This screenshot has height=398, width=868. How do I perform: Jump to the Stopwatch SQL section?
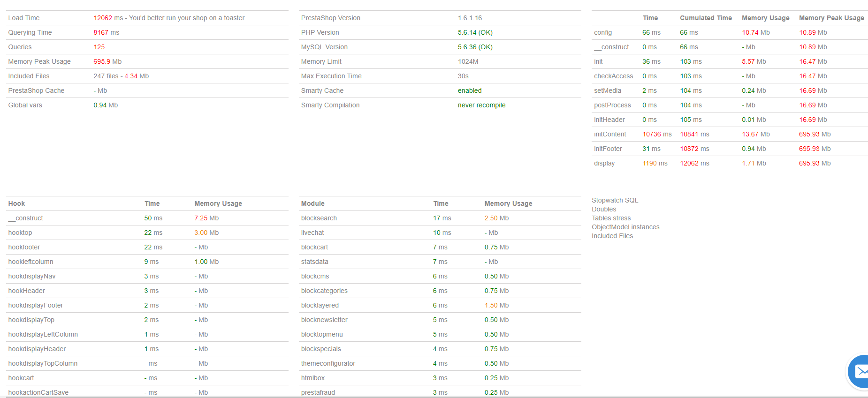[615, 200]
